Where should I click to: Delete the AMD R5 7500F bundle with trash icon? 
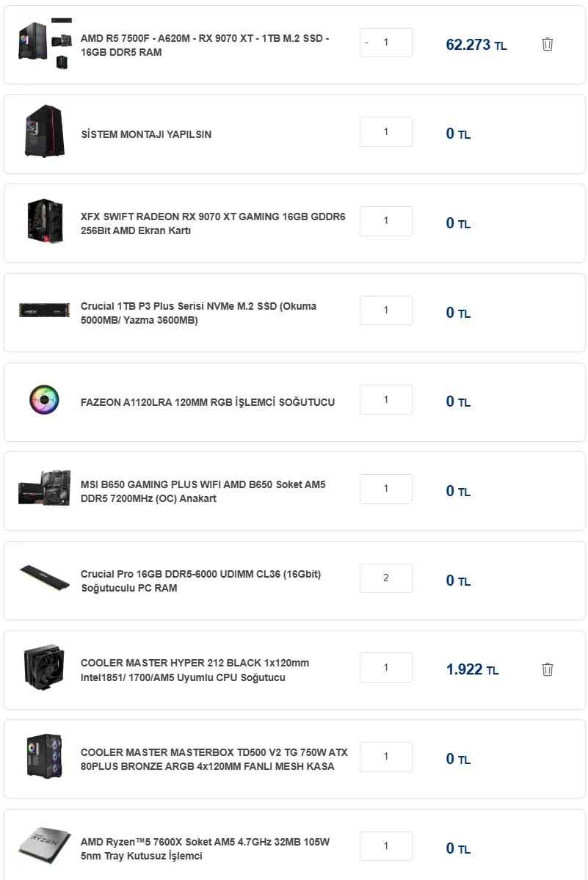pyautogui.click(x=547, y=44)
